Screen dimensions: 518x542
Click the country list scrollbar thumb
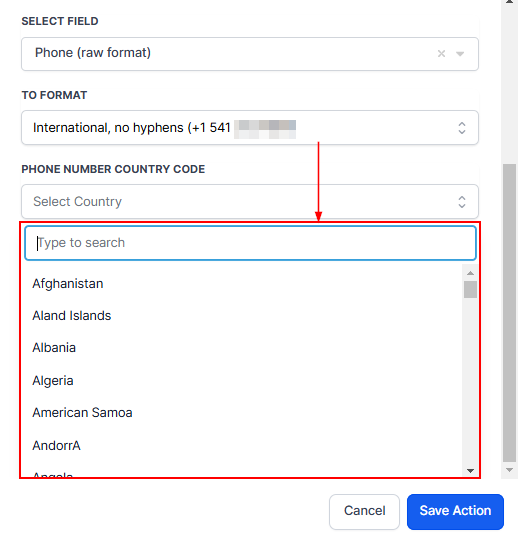470,289
